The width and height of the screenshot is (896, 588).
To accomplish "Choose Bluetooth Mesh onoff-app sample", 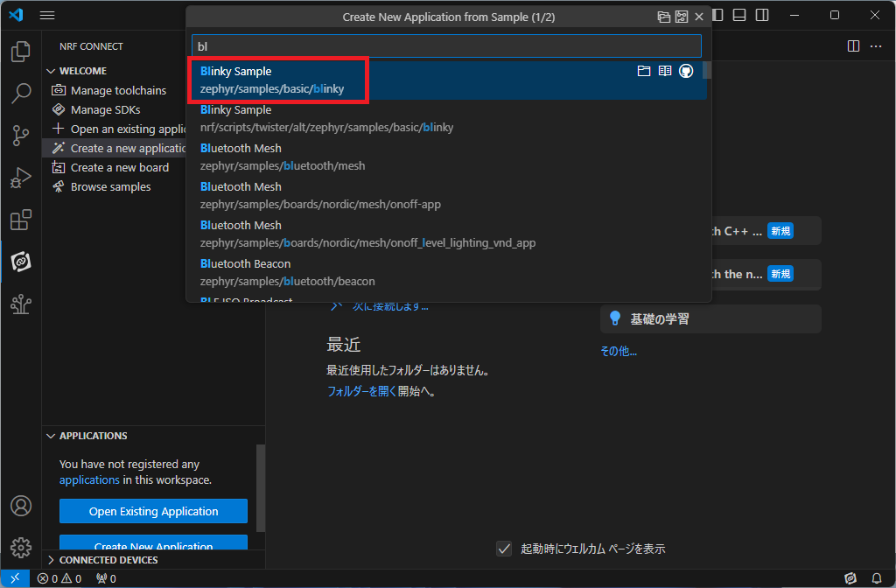I will tap(447, 195).
